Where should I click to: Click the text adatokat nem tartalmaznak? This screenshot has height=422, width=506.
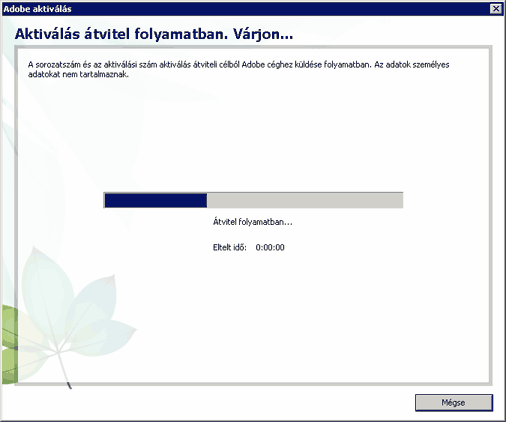(x=78, y=74)
